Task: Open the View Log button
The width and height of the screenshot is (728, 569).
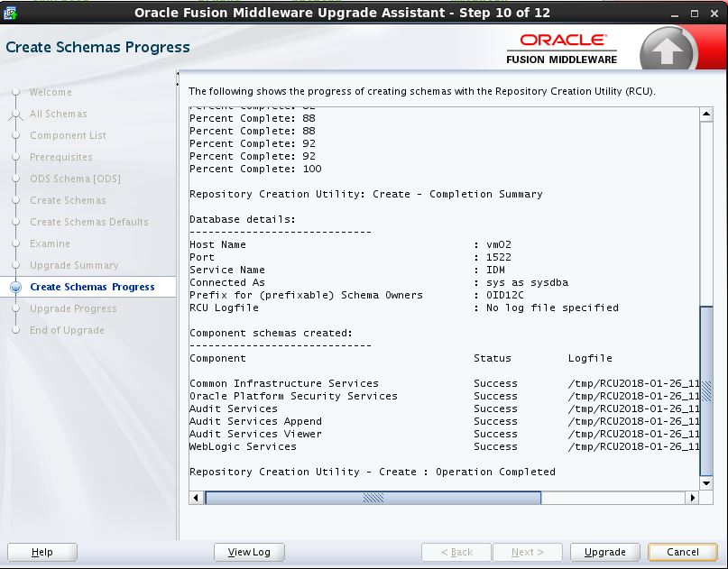Action: point(249,552)
